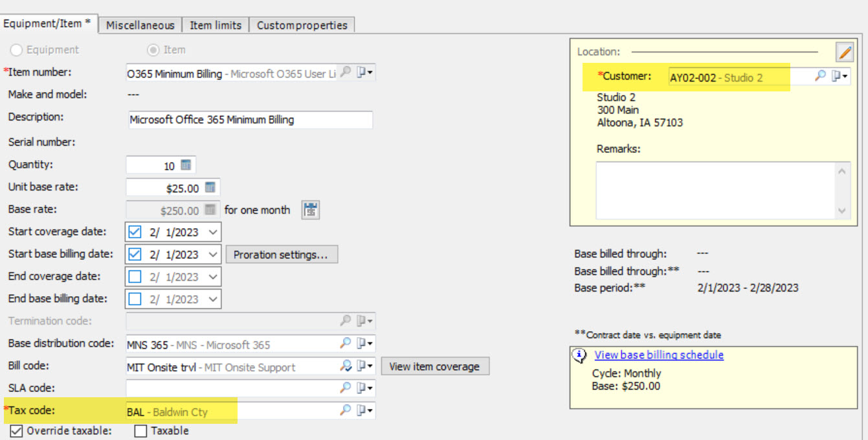Expand the Start coverage date calendar dropdown
The width and height of the screenshot is (868, 440).
coord(214,232)
